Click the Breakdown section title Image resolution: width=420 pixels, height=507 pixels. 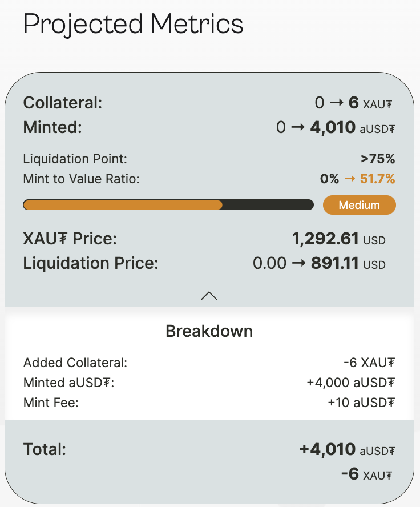[x=209, y=331]
